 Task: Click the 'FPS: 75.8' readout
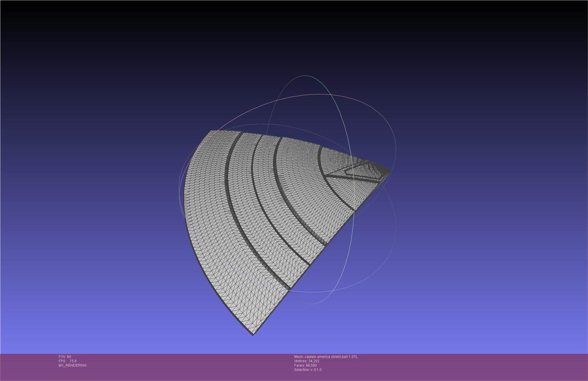click(x=68, y=361)
